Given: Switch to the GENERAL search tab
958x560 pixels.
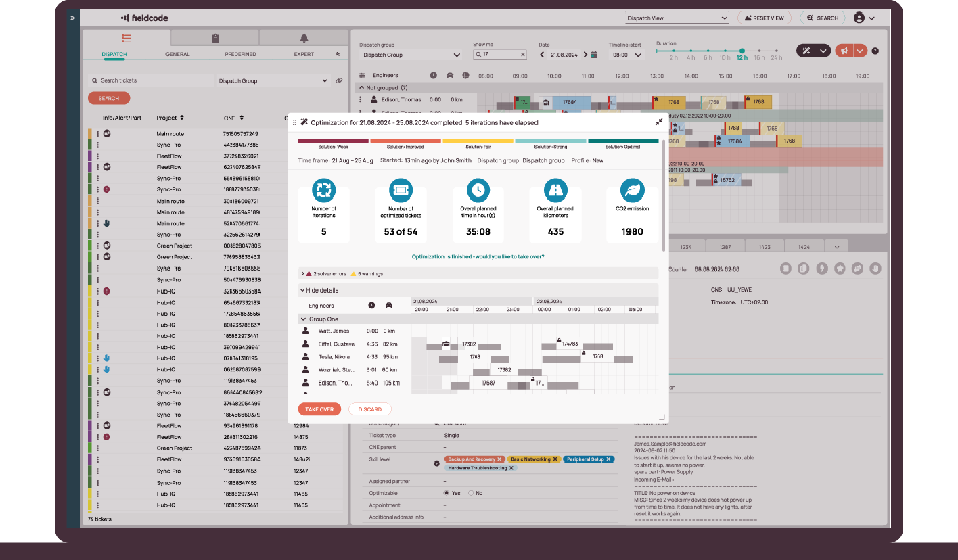Looking at the screenshot, I should coord(177,54).
